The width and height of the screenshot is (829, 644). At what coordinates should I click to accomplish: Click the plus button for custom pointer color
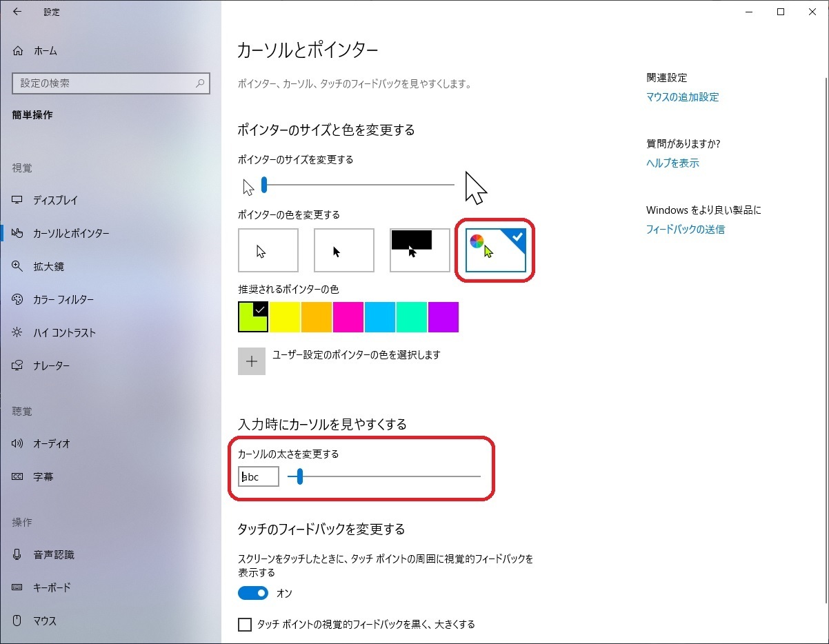(x=252, y=361)
